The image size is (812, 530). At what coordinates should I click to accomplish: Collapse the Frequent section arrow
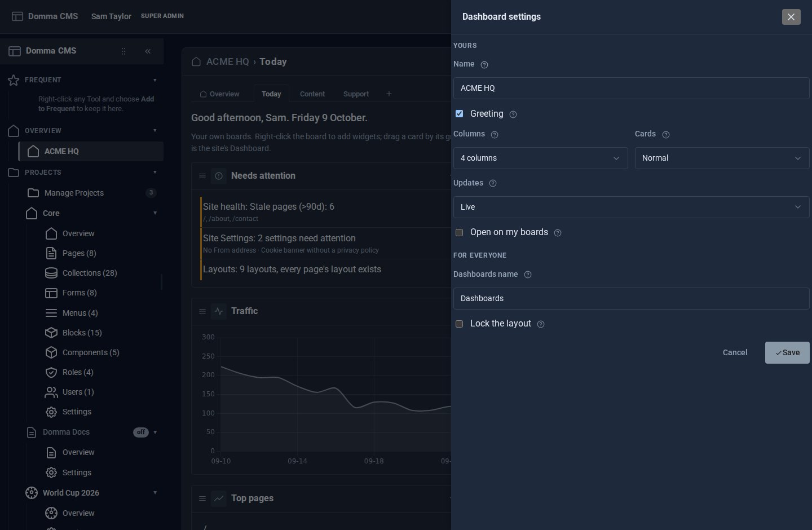(155, 80)
